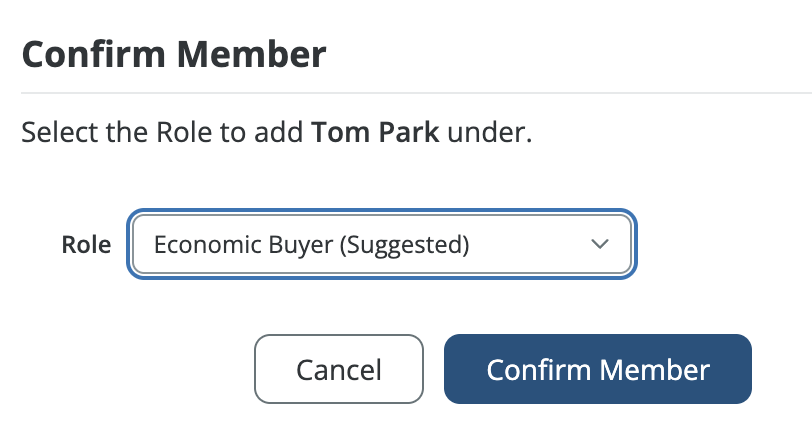
Task: Click the Confirm Member dialog heading
Action: (x=174, y=54)
